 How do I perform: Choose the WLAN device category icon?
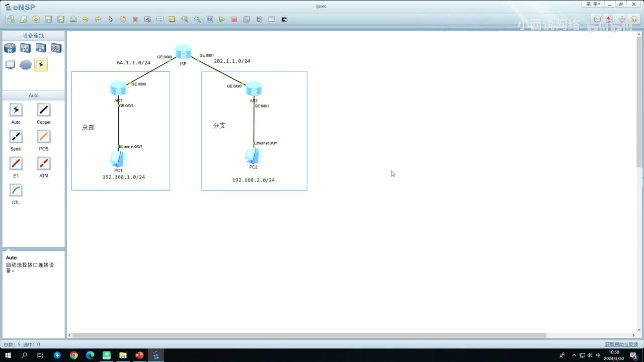(41, 48)
